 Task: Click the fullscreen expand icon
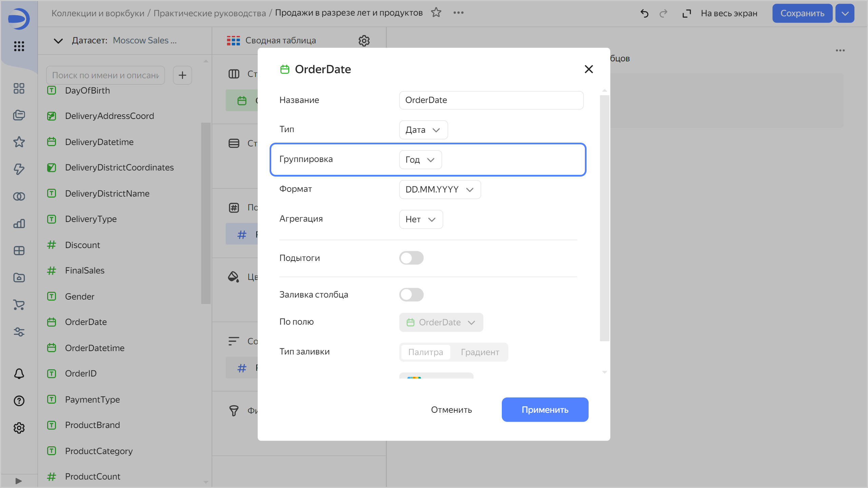click(686, 14)
